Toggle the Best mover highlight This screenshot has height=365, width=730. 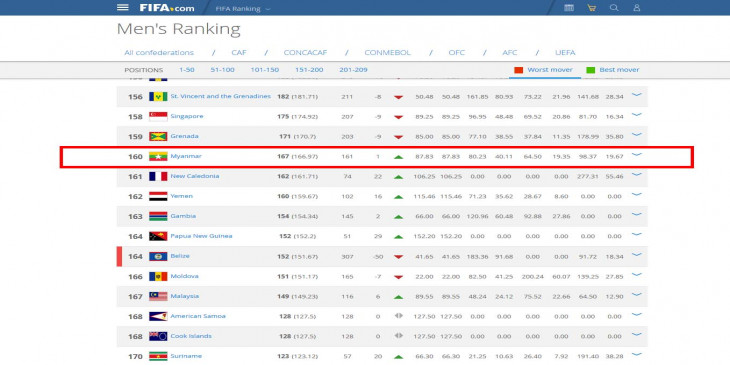pos(619,70)
